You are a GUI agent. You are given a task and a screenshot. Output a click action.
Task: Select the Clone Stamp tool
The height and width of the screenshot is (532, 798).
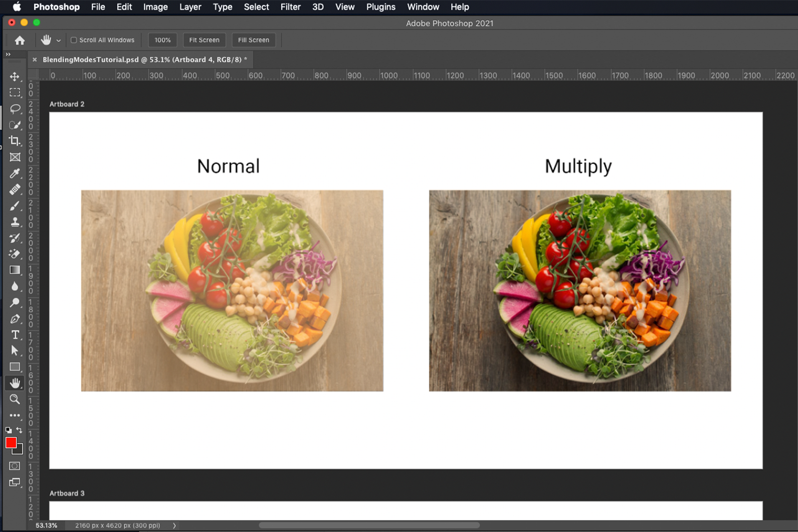pyautogui.click(x=14, y=222)
